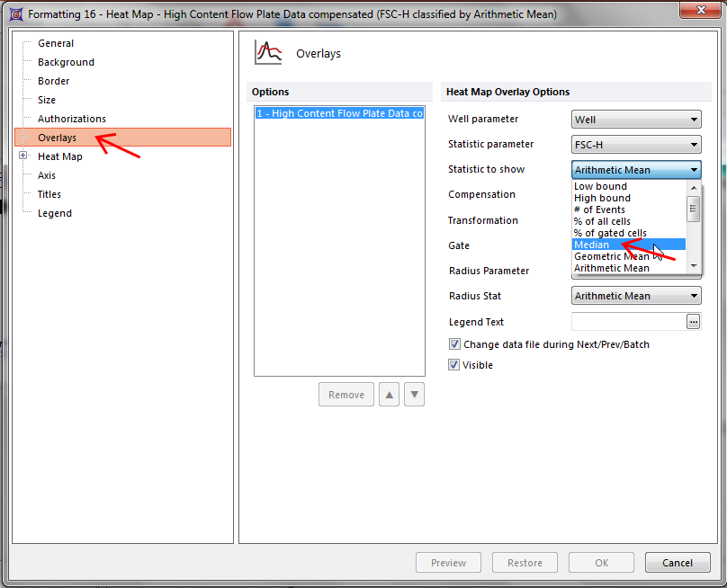The image size is (727, 588).
Task: Open the Radius Stat dropdown
Action: 636,296
